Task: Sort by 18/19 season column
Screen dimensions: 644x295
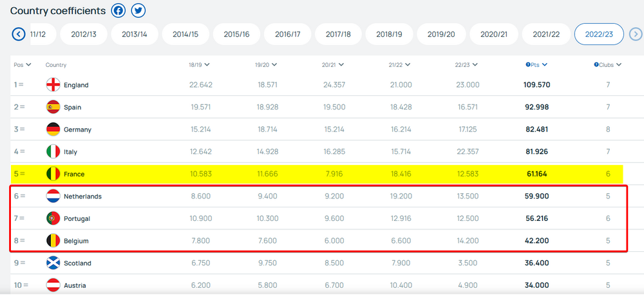Action: (200, 65)
